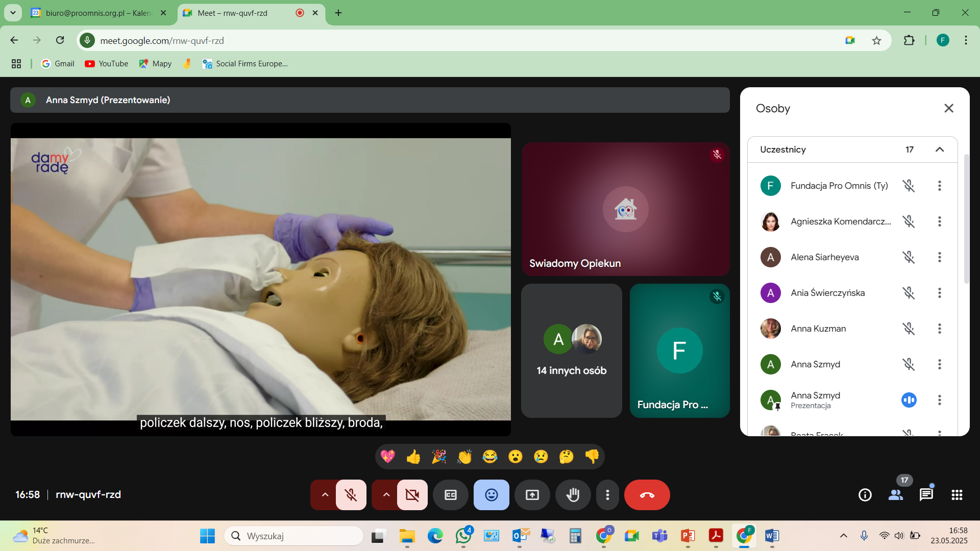Click the Swiadomy Opiekun participant tile
980x551 pixels.
[625, 209]
